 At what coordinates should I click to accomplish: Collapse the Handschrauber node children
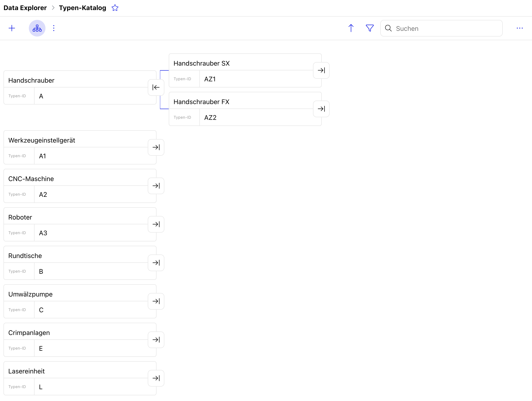coord(156,87)
